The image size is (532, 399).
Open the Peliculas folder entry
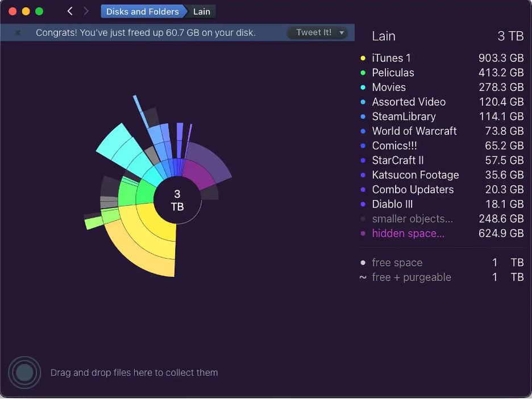tap(393, 73)
